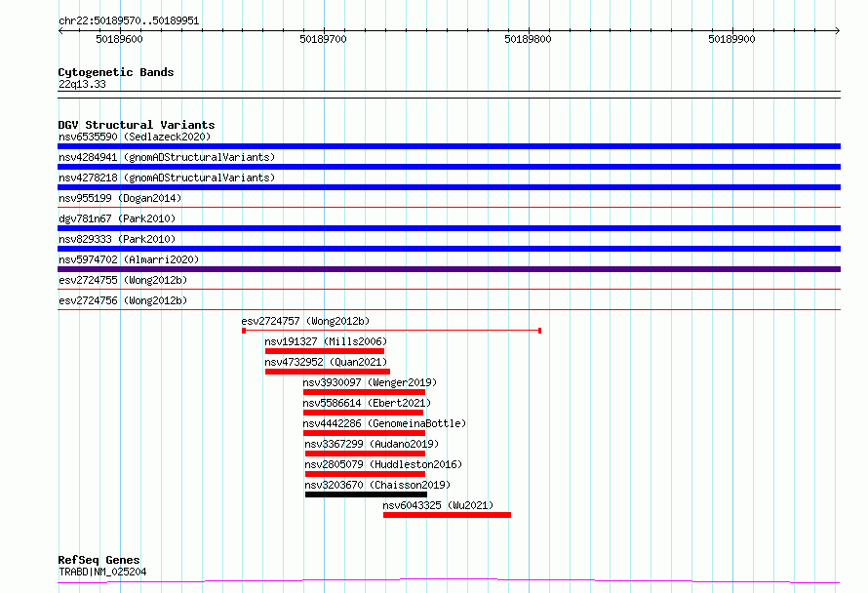Viewport: 868px width, 593px height.
Task: Click the chr22:50189570..50189951 region label
Action: pyautogui.click(x=129, y=21)
